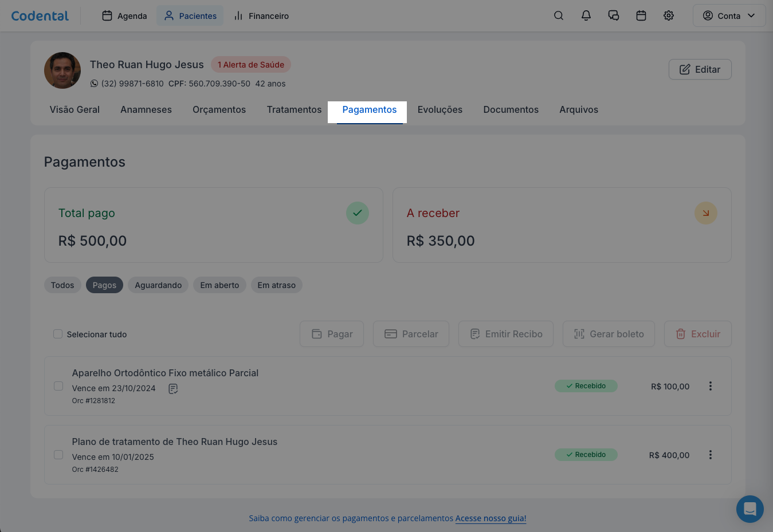The image size is (773, 532).
Task: Check the Selecionar tudo checkbox
Action: 58,334
